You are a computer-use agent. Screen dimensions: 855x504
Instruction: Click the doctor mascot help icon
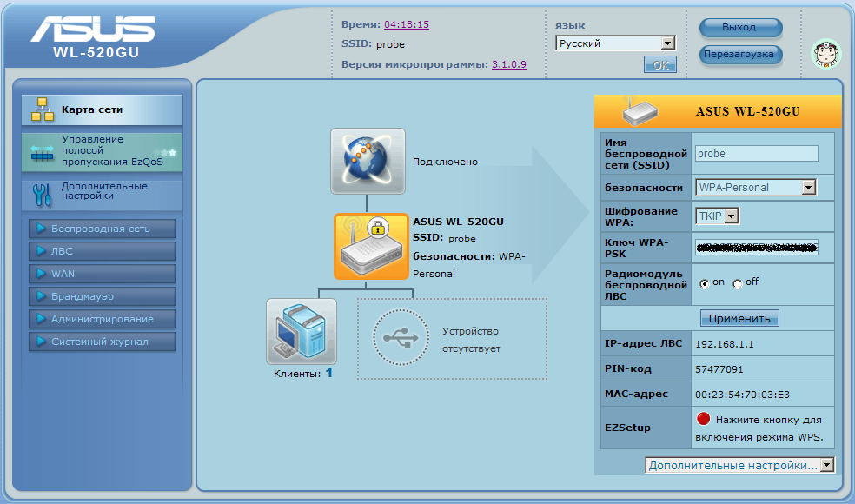tap(826, 54)
